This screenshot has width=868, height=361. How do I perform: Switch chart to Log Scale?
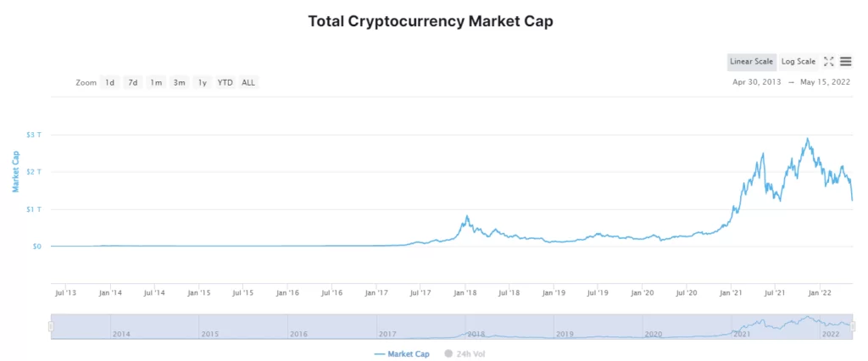(x=798, y=61)
